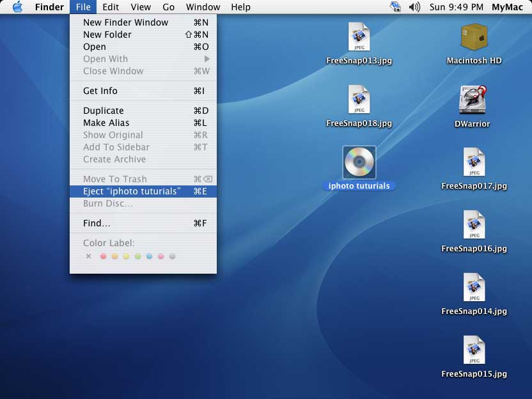The height and width of the screenshot is (399, 532).
Task: Click the FreeSnap018.jpg file icon
Action: [359, 100]
